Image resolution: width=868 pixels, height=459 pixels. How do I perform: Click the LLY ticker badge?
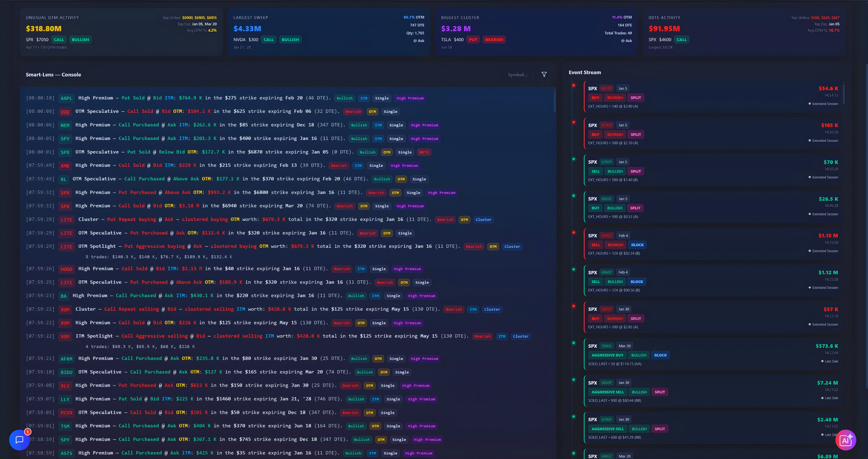point(65,399)
